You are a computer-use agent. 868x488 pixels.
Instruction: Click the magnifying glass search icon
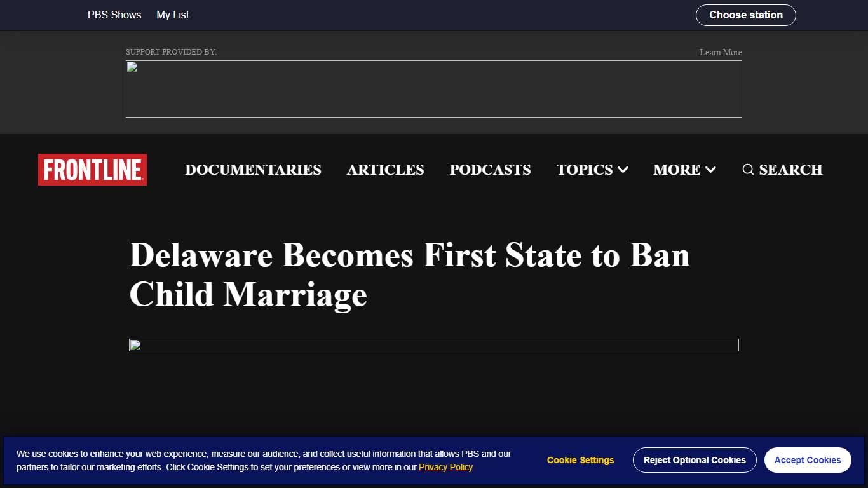tap(748, 170)
